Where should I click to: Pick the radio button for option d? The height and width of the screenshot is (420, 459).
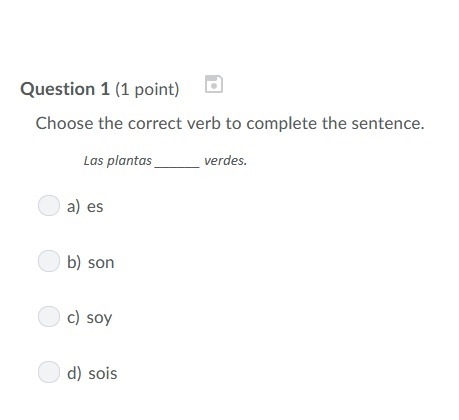click(x=49, y=372)
